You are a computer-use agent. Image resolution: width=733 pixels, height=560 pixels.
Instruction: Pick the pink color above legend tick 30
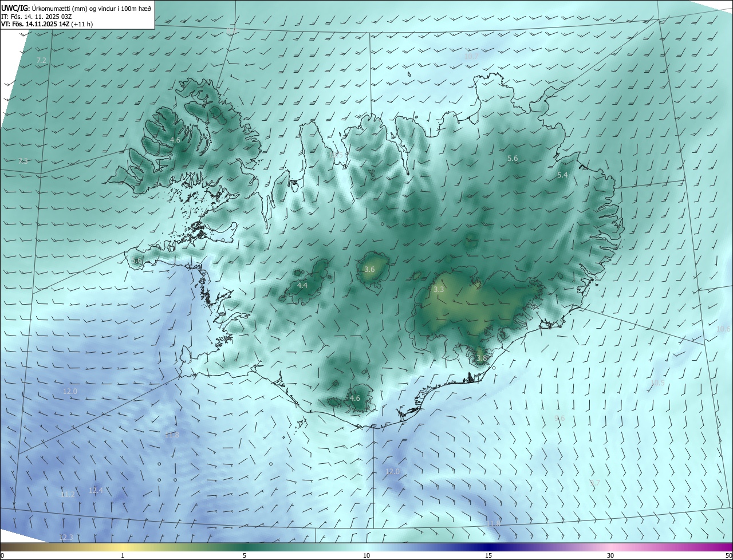pos(610,547)
